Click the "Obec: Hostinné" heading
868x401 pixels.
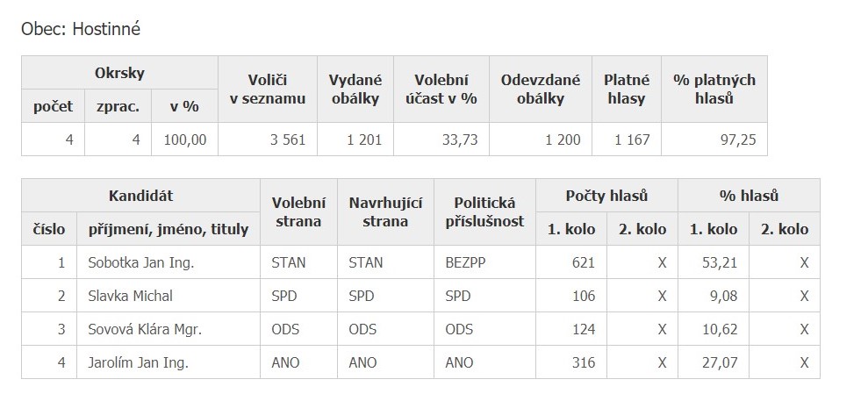click(x=81, y=29)
